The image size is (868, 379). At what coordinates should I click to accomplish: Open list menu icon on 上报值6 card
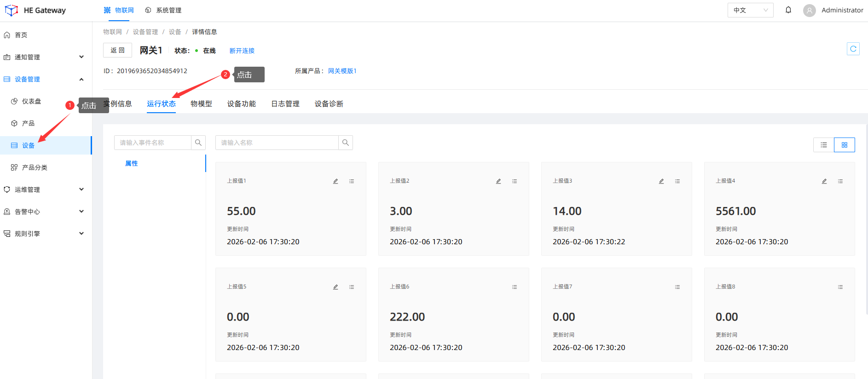tap(514, 287)
